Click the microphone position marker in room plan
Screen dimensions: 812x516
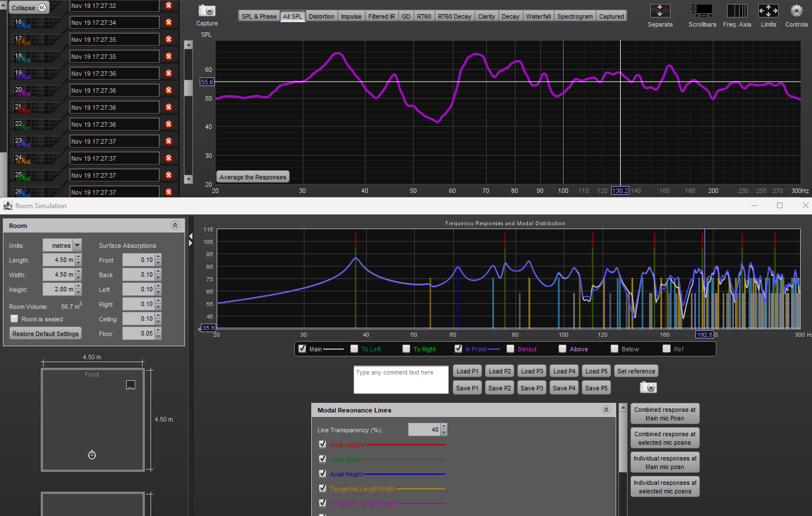coord(92,455)
